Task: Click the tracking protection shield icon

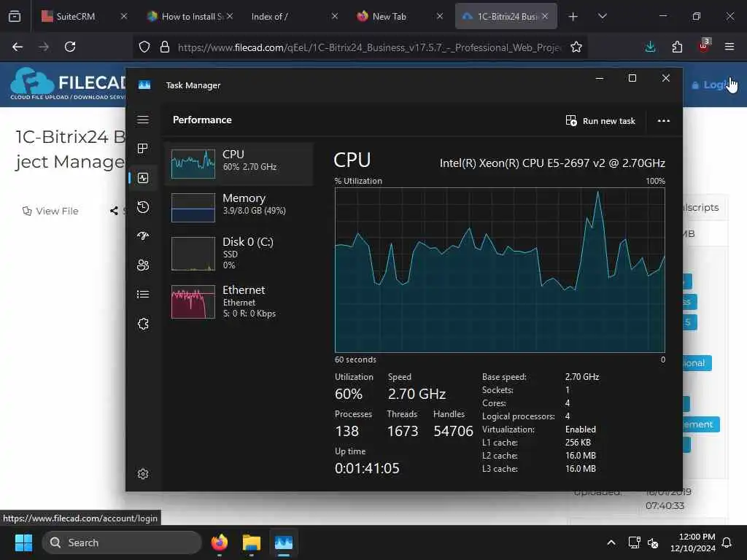Action: coord(144,47)
